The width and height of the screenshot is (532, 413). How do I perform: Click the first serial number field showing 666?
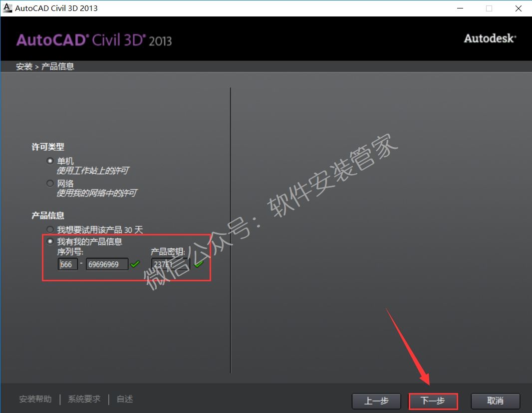tap(67, 264)
